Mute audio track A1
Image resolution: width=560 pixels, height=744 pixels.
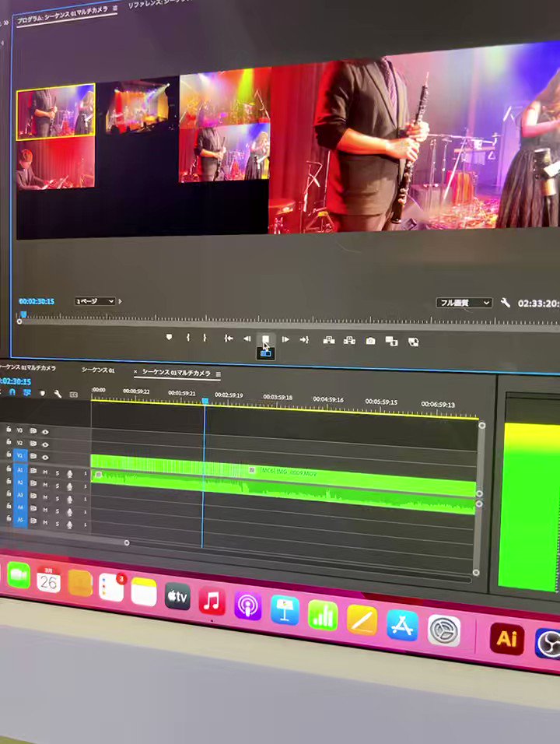coord(46,472)
